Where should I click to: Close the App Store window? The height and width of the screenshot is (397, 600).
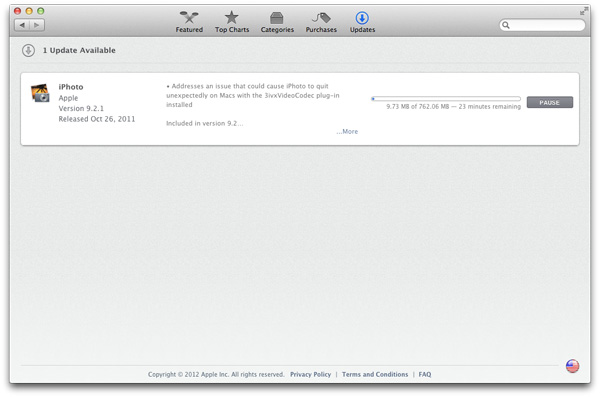(18, 11)
